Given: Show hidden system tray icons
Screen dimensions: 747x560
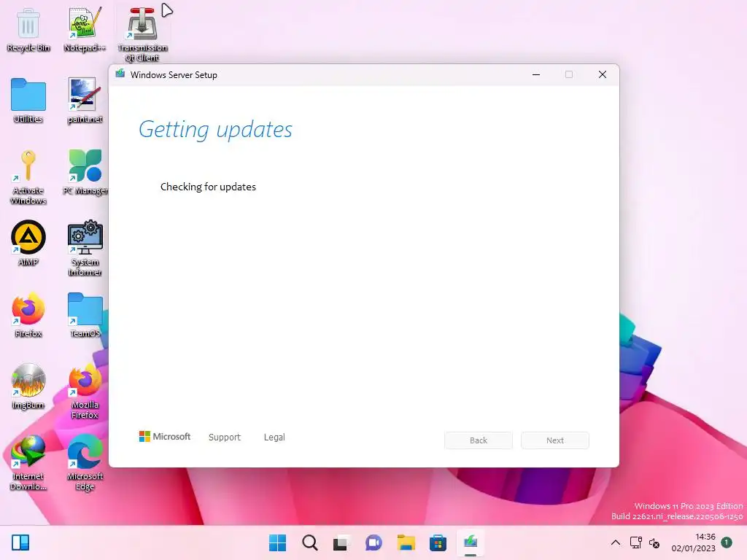Looking at the screenshot, I should tap(616, 542).
